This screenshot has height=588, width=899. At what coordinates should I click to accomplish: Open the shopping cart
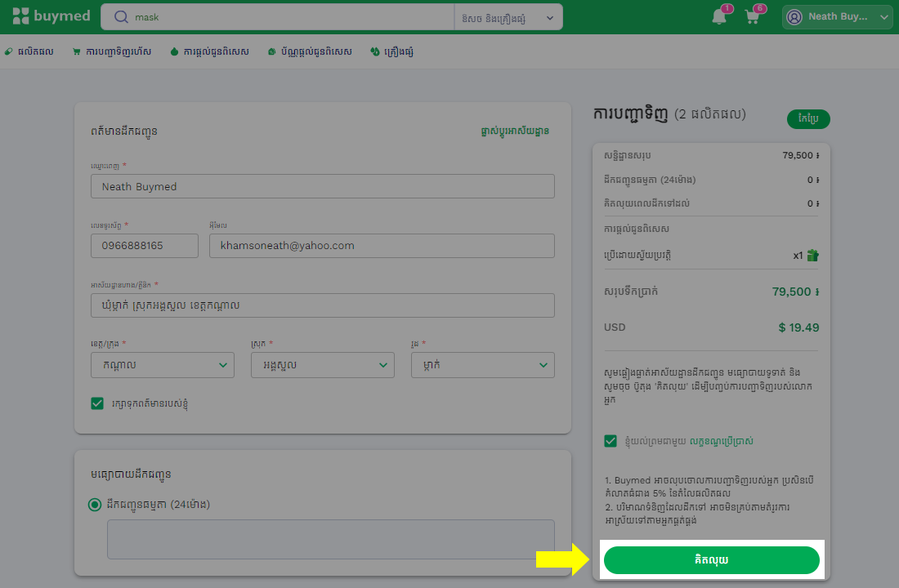point(753,16)
